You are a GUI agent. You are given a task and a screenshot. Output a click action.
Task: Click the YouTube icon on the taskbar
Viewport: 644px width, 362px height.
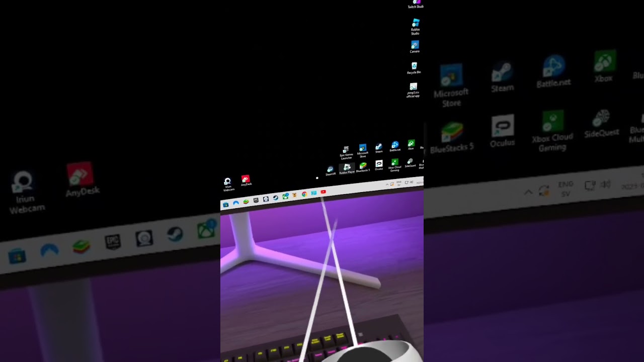point(324,192)
